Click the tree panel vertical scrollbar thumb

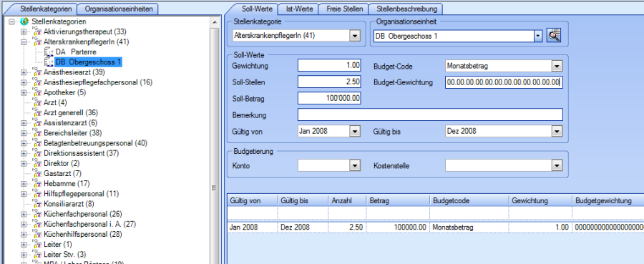pyautogui.click(x=215, y=188)
